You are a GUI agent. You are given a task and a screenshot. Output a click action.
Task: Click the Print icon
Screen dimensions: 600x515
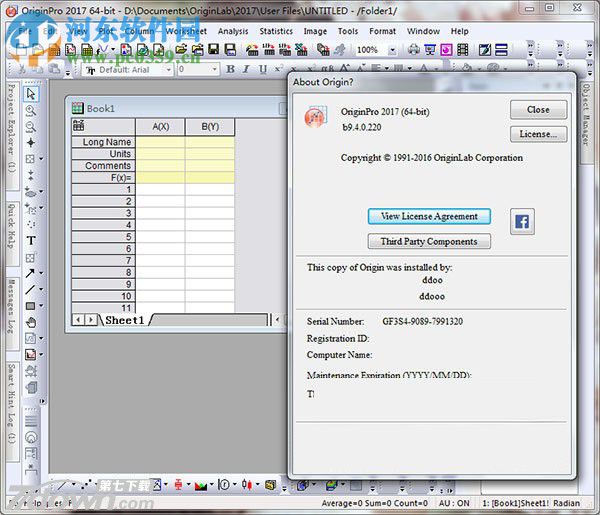[413, 49]
